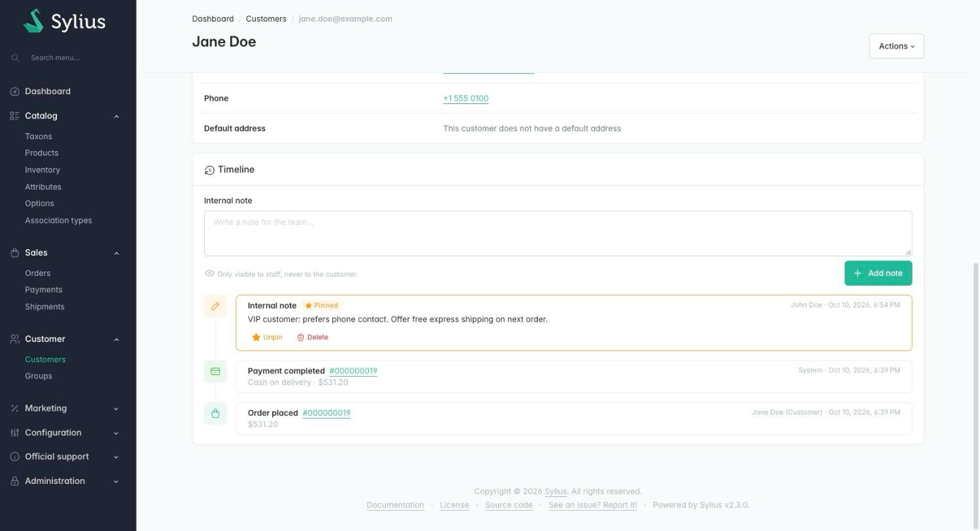Open Inventory in the sidebar
Screen dimensions: 980x531
tap(43, 170)
